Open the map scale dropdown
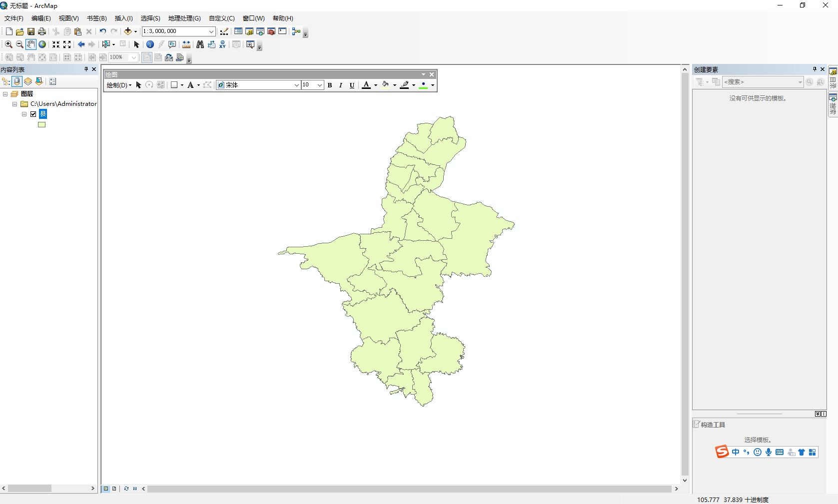Image resolution: width=838 pixels, height=504 pixels. click(x=211, y=31)
